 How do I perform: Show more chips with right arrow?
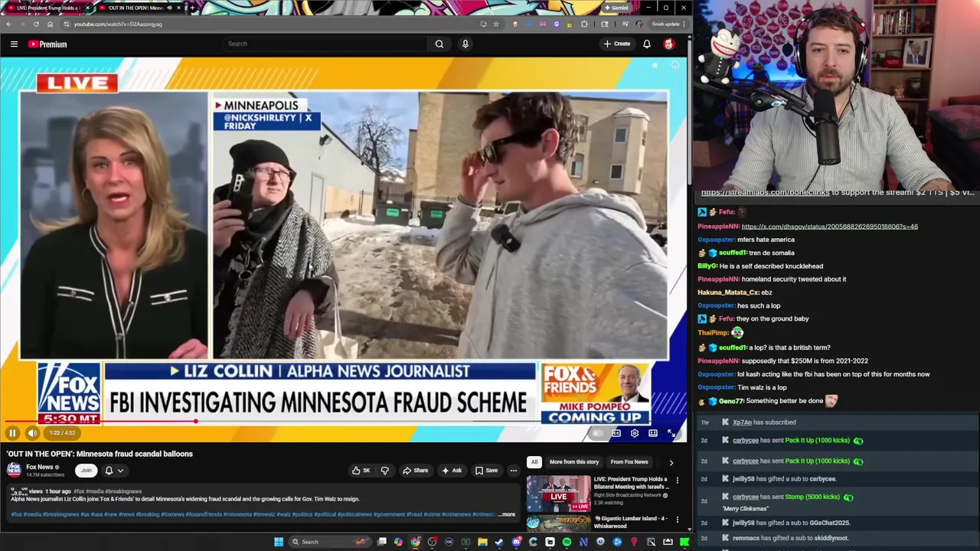coord(671,462)
